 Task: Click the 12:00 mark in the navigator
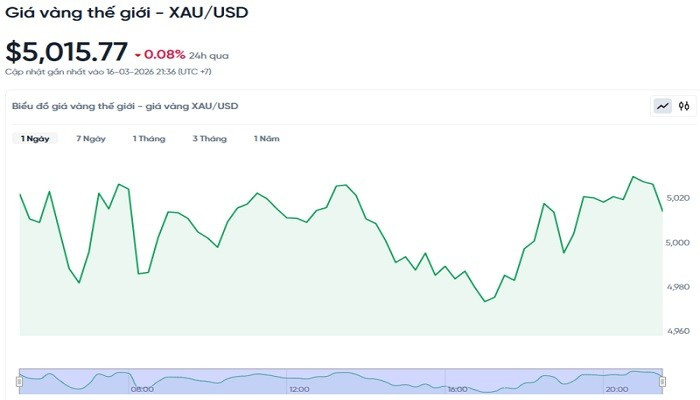pos(299,389)
